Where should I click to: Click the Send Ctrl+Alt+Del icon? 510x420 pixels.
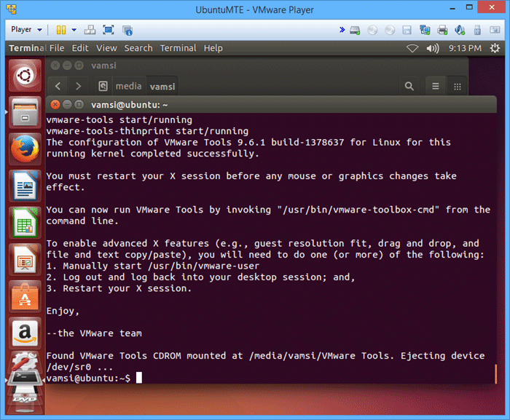(x=90, y=30)
